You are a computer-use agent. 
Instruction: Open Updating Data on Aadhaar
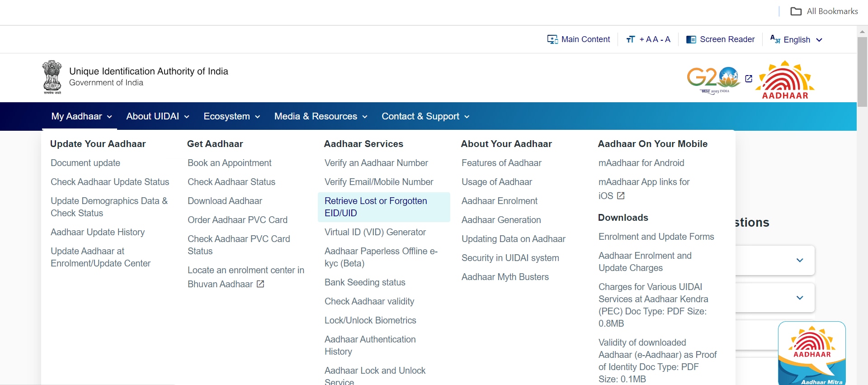514,239
